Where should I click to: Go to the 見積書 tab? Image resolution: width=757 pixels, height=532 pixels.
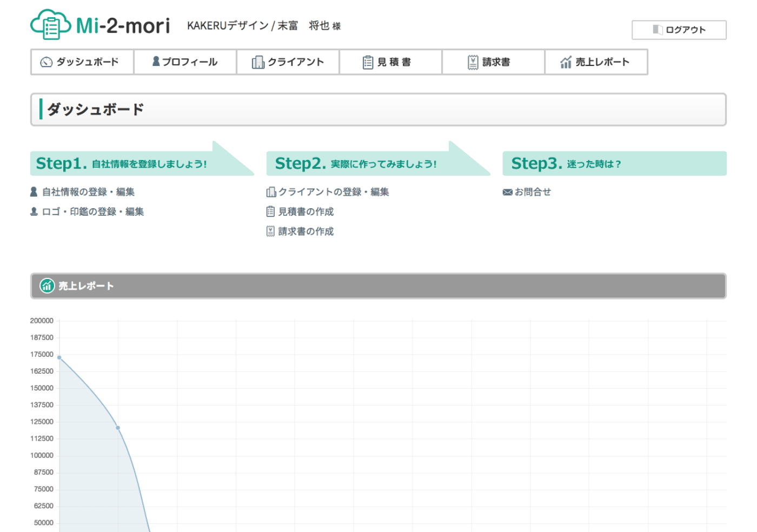coord(390,62)
